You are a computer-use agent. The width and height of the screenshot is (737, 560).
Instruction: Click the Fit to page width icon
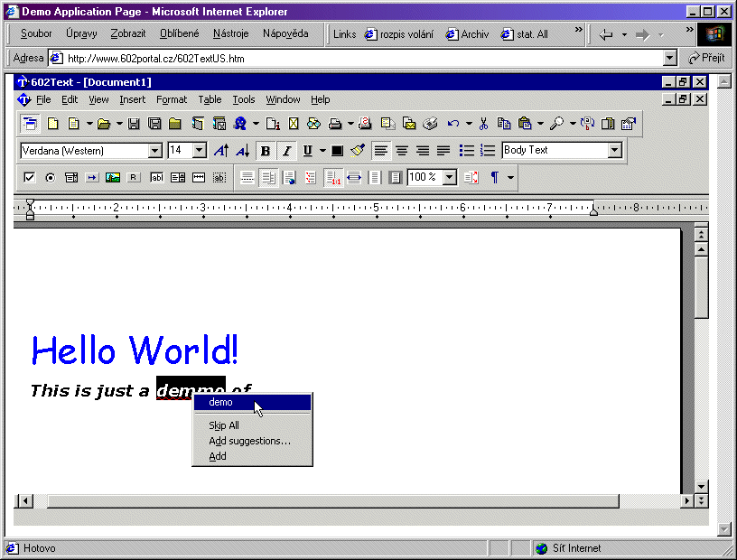coord(354,178)
